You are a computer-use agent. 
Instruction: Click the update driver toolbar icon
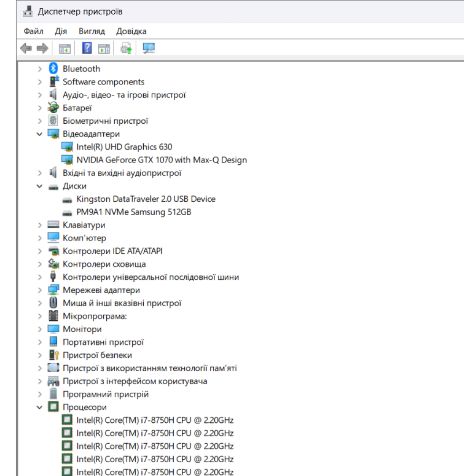(126, 48)
